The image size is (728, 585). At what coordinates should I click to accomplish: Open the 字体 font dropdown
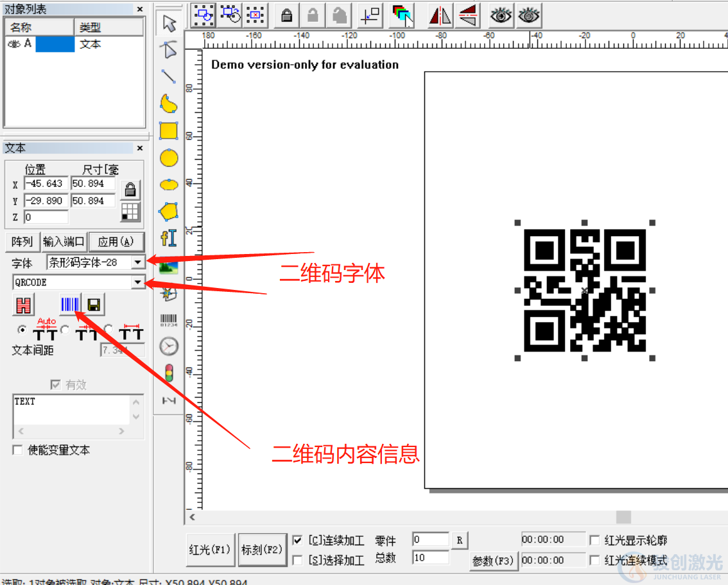pyautogui.click(x=137, y=262)
